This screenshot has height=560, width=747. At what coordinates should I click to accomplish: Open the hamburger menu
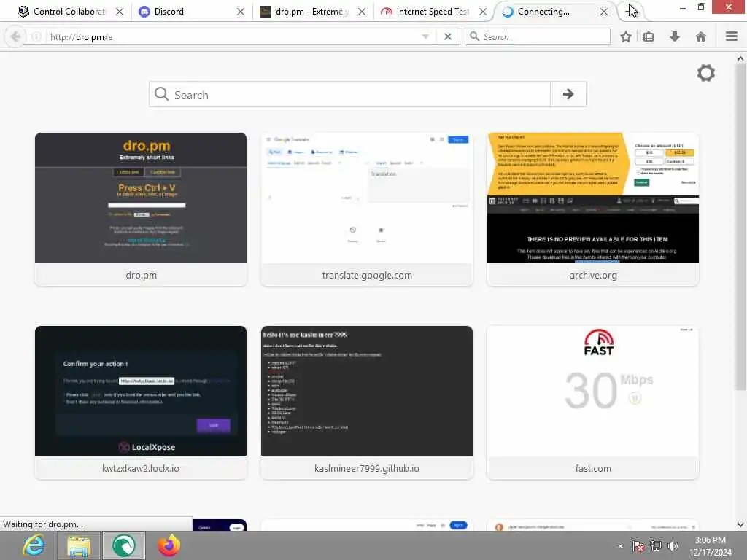731,36
